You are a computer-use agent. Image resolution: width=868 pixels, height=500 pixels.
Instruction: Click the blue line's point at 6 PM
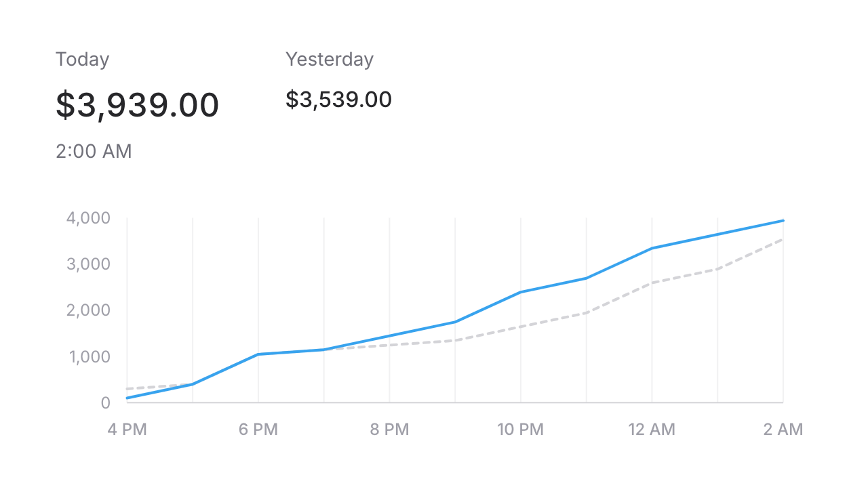pyautogui.click(x=258, y=354)
